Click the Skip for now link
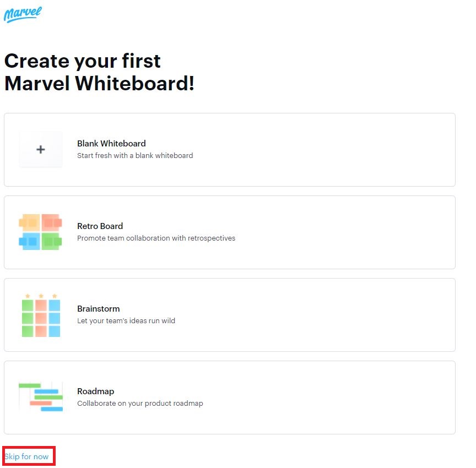 tap(28, 456)
